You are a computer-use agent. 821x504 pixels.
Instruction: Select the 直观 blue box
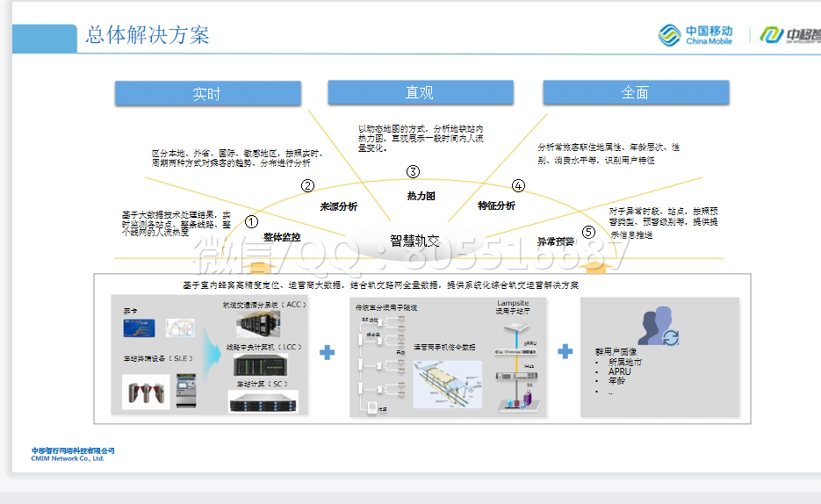coord(421,93)
